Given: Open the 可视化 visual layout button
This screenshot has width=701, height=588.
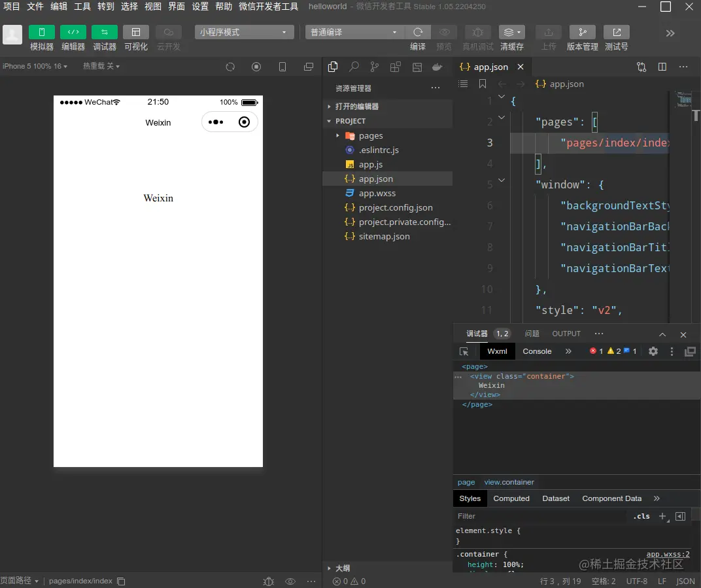Looking at the screenshot, I should tap(136, 32).
